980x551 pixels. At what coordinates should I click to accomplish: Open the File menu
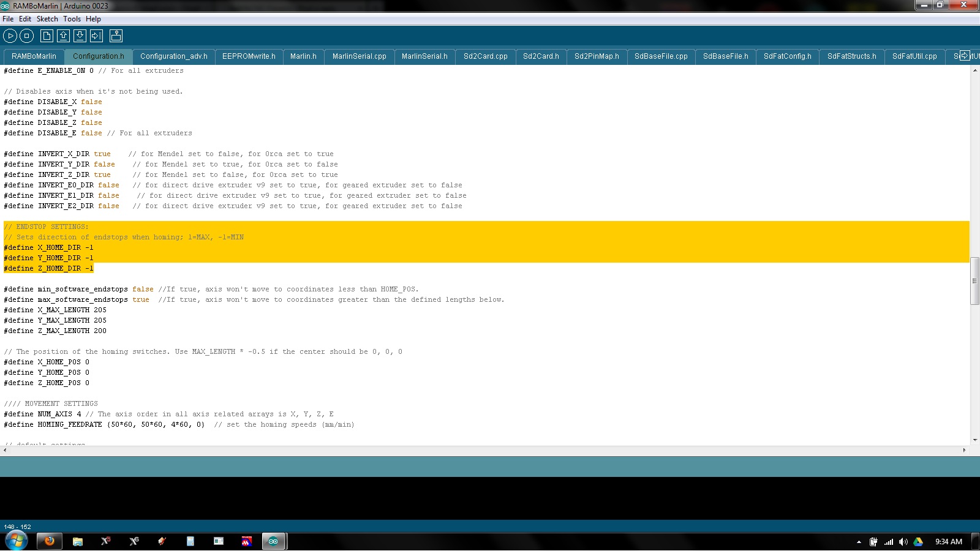pyautogui.click(x=8, y=19)
